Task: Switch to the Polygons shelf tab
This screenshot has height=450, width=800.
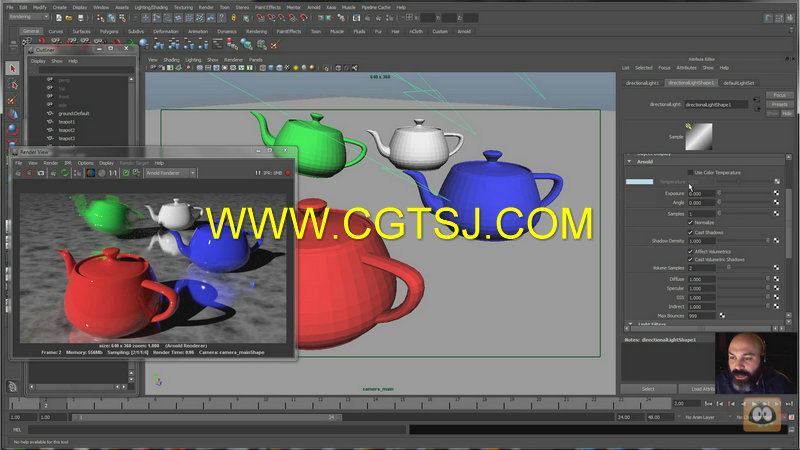Action: tap(109, 32)
